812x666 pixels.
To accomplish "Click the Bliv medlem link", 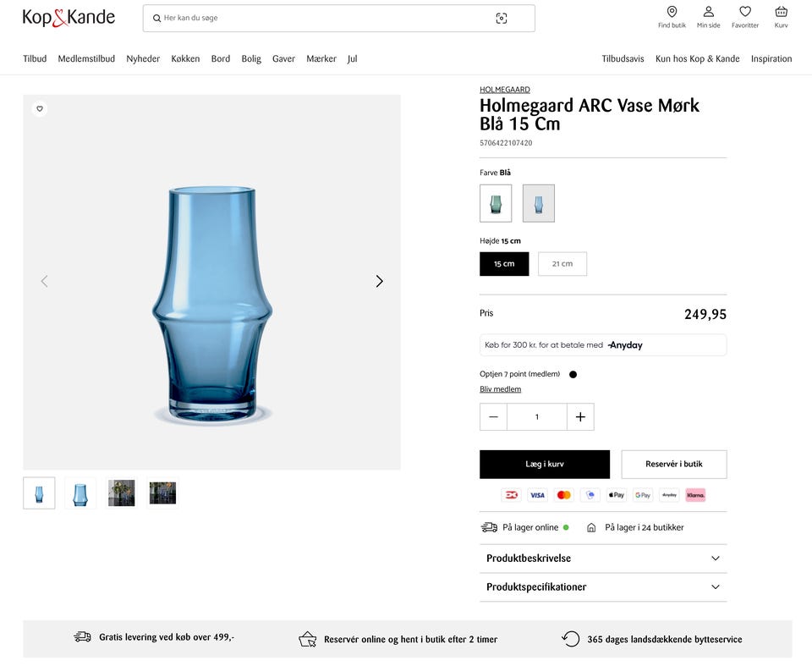I will point(500,389).
